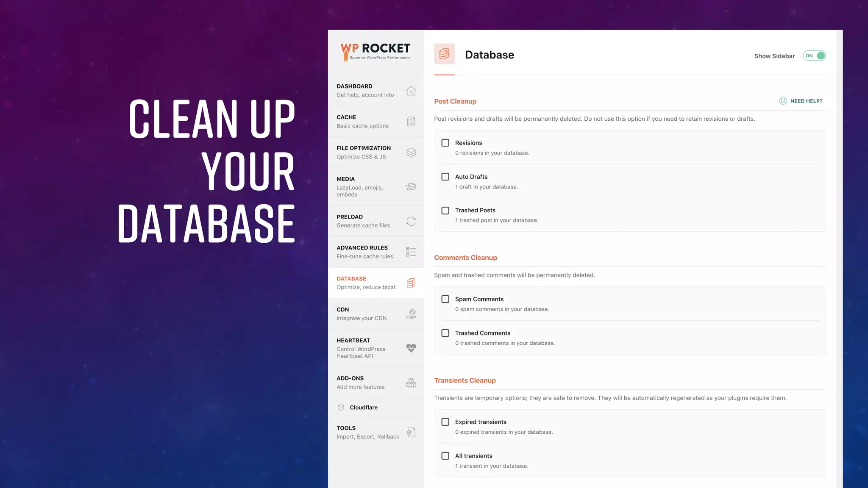
Task: Click the Transients Cleanup heading
Action: click(x=465, y=380)
